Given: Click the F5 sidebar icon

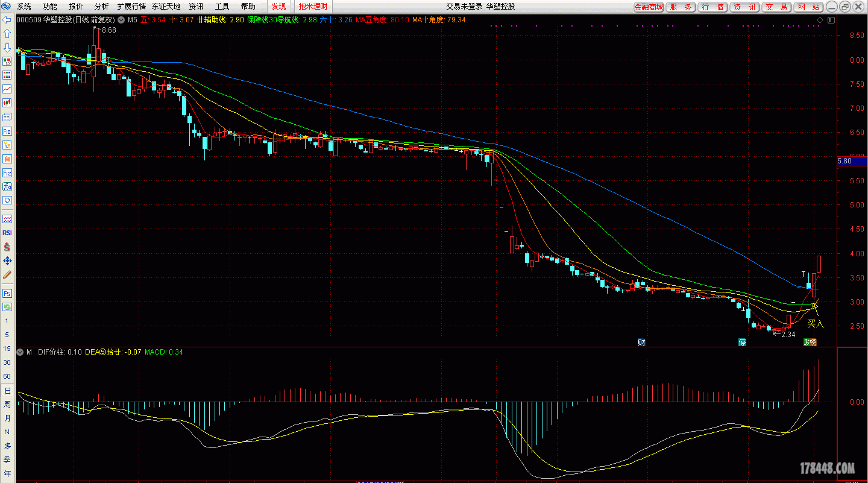Looking at the screenshot, I should 7,293.
